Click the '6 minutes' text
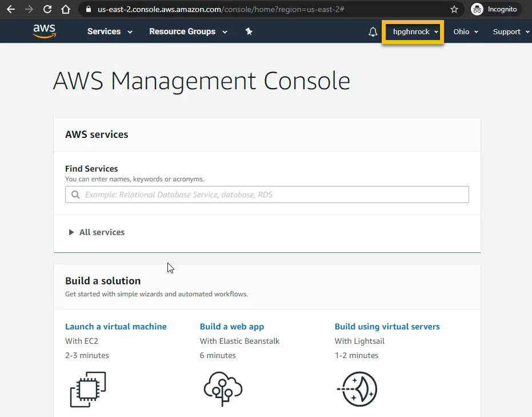 pyautogui.click(x=218, y=355)
